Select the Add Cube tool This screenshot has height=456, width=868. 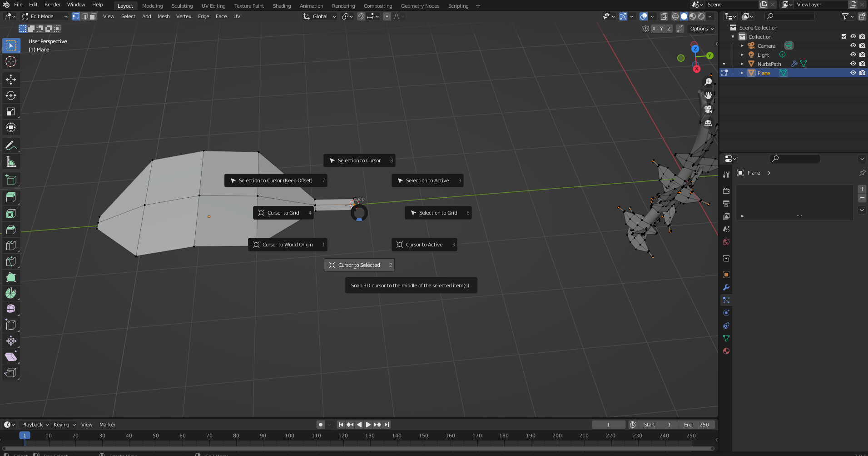11,180
